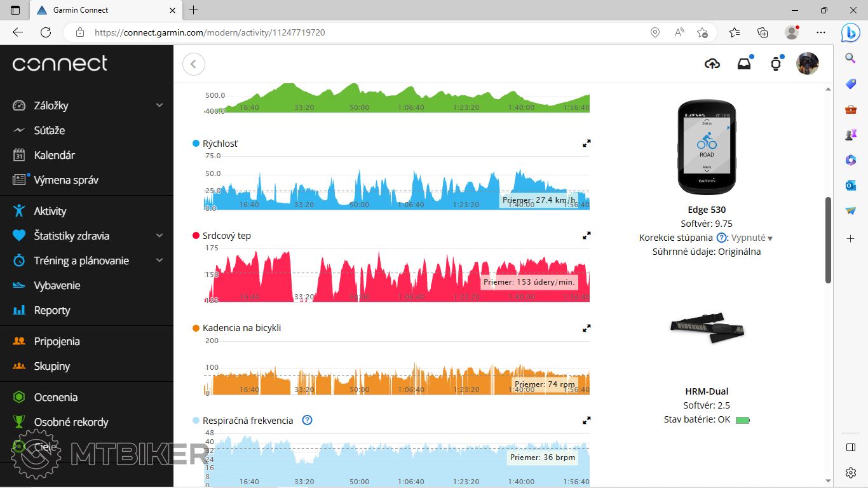The height and width of the screenshot is (488, 868).
Task: Click help icon next to Korekcie stúpania
Action: [721, 238]
